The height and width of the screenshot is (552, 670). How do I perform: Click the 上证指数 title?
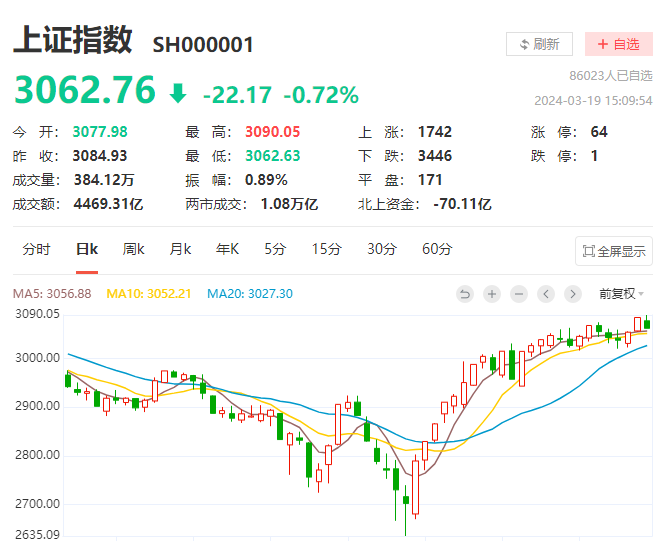coord(73,40)
